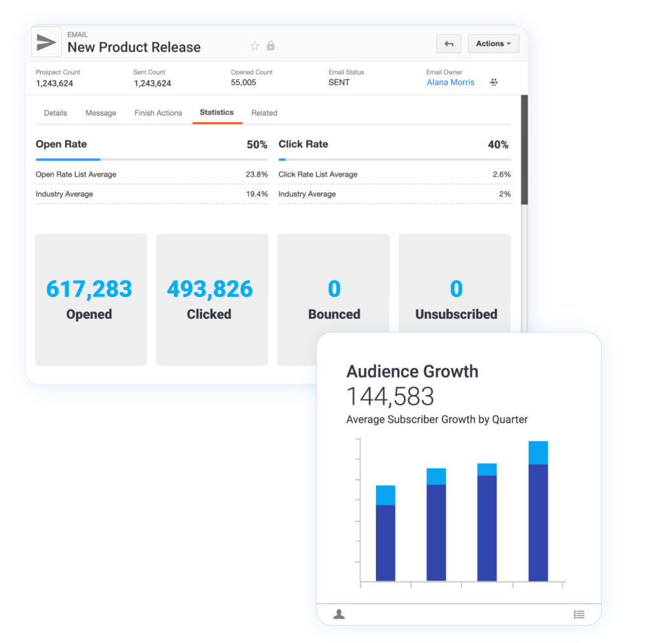This screenshot has height=643, width=672.
Task: Switch to the Details tab
Action: pyautogui.click(x=55, y=113)
